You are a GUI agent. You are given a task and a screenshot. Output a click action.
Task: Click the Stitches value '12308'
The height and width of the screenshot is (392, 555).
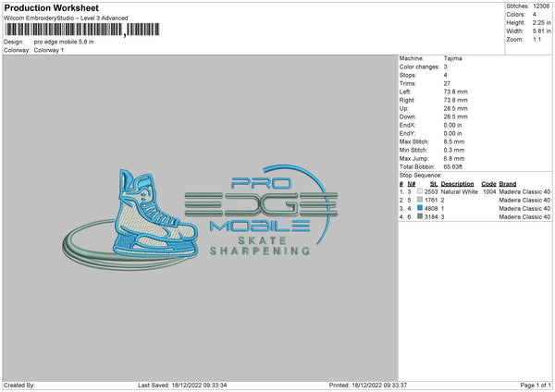[541, 6]
